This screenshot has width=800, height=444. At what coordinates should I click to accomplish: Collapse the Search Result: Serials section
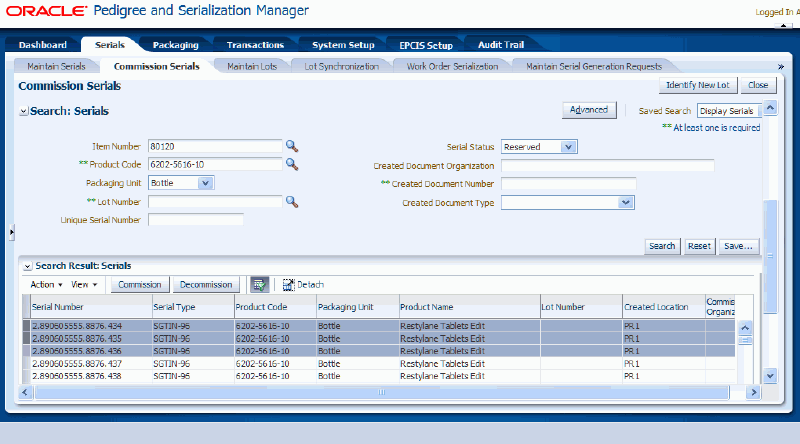pyautogui.click(x=27, y=266)
